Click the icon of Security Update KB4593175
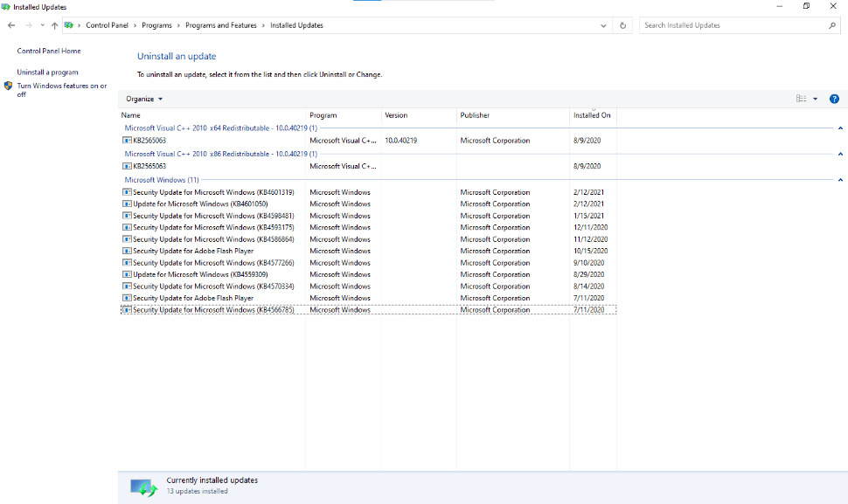Screen dimensions: 848x504 (x=127, y=227)
